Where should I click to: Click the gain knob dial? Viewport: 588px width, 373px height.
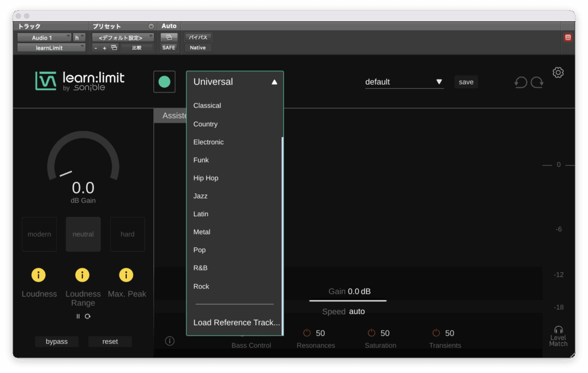(83, 156)
